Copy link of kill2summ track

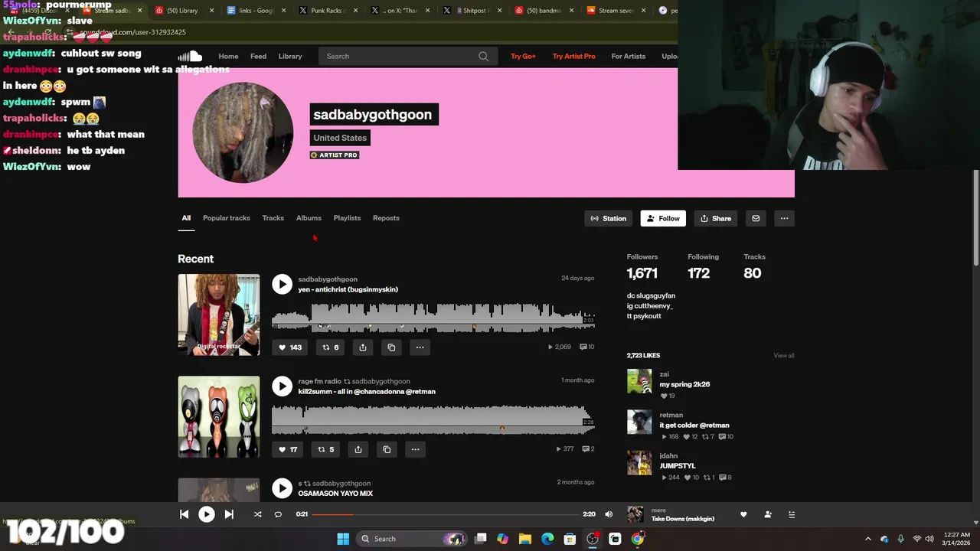tap(387, 449)
